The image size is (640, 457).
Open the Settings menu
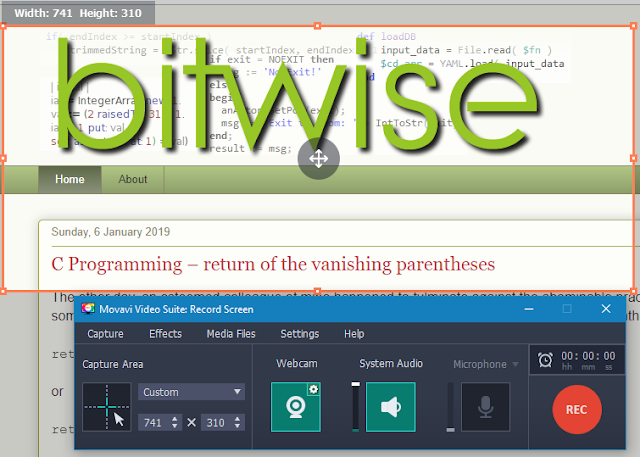coord(300,334)
